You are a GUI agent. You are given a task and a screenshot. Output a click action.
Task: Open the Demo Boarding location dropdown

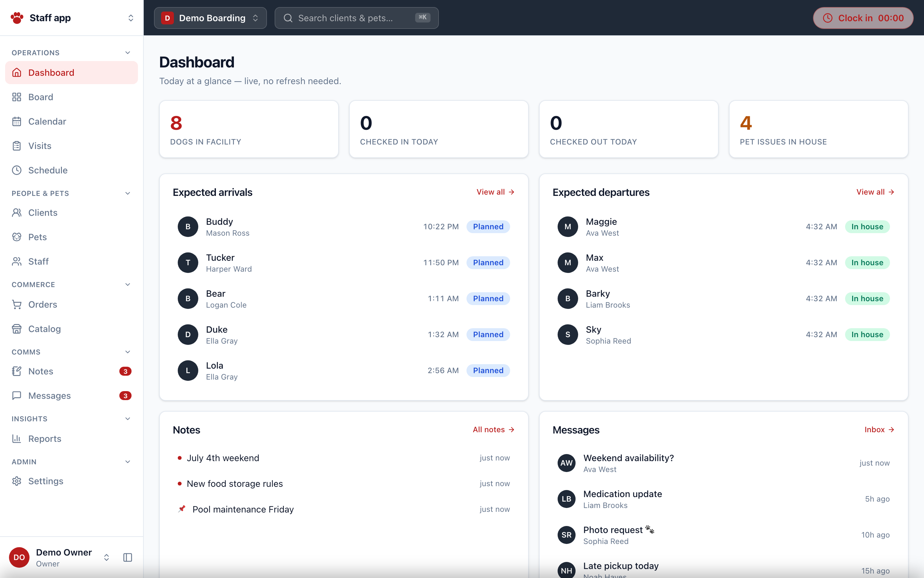click(210, 18)
